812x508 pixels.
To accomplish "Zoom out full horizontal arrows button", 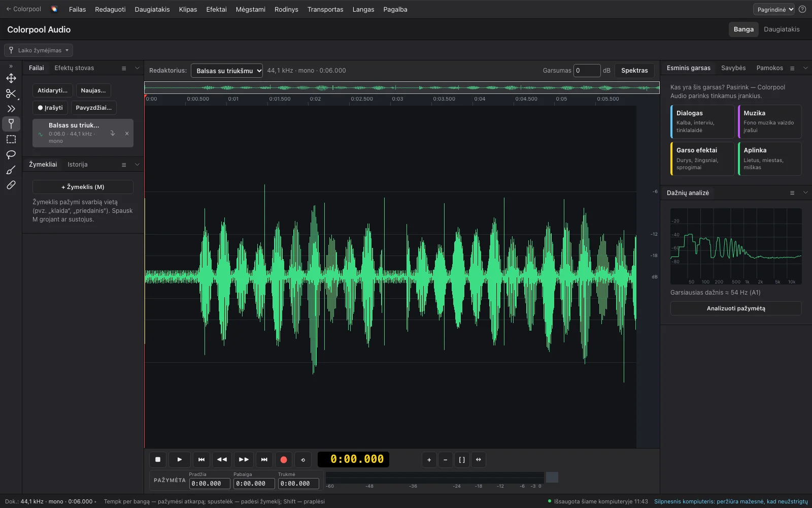I will click(478, 460).
